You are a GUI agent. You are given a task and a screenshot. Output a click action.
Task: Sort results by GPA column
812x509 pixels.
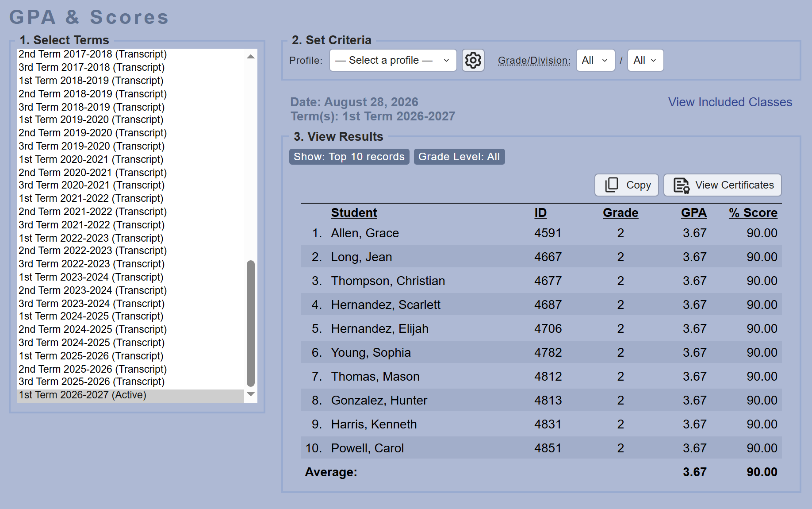coord(694,213)
